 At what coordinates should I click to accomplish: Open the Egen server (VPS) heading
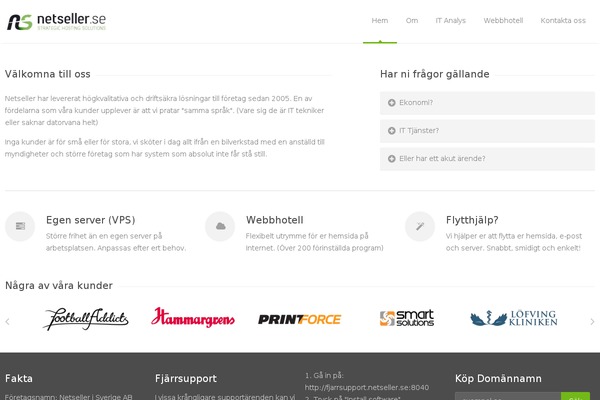(x=91, y=220)
